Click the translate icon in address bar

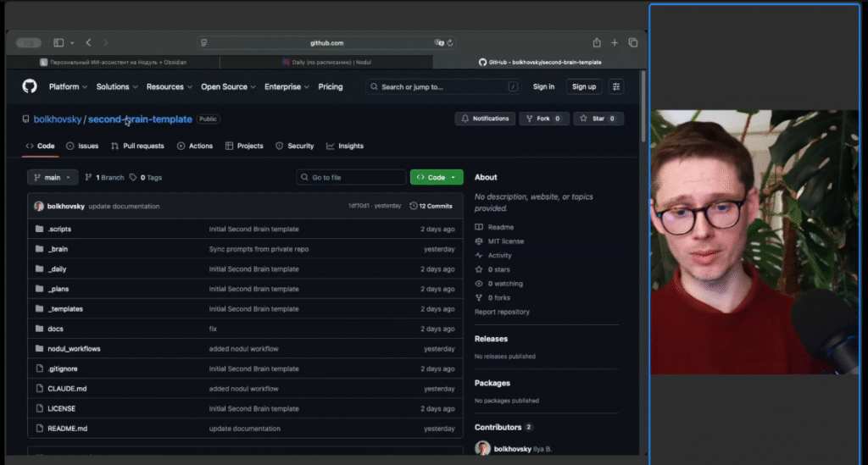439,42
